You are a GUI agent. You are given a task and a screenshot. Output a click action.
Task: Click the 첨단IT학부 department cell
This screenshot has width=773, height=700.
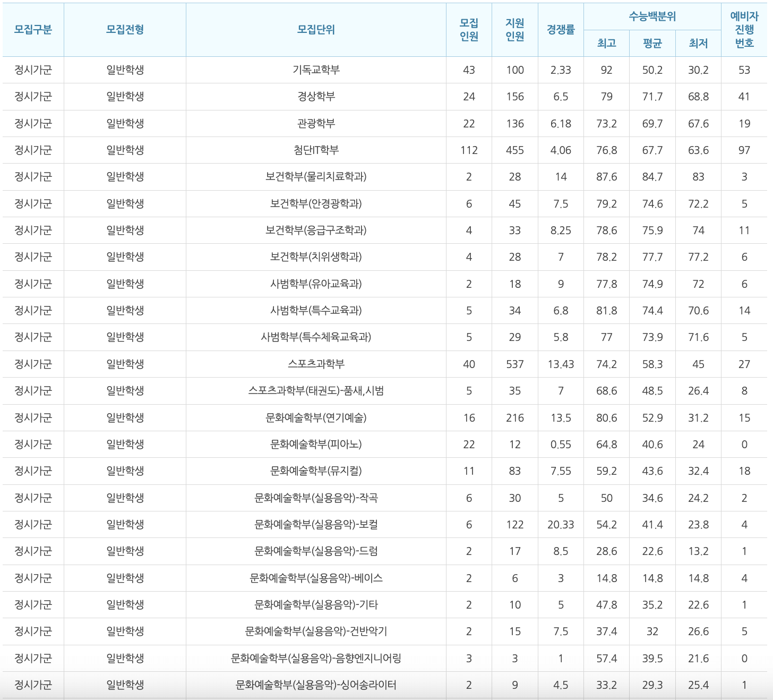[x=315, y=150]
